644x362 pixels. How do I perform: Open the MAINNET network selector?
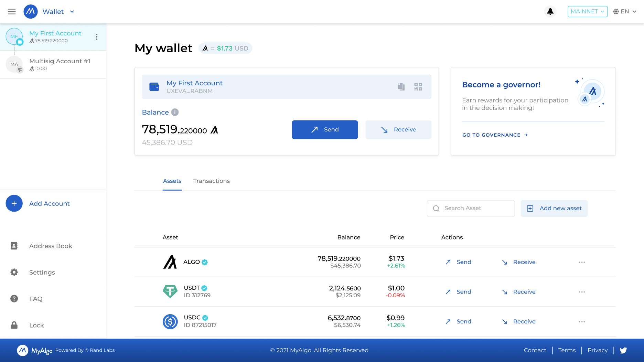pos(587,11)
